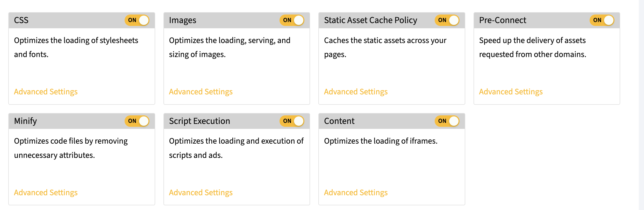Image resolution: width=644 pixels, height=210 pixels.
Task: Select the Minify card description text
Action: click(71, 148)
